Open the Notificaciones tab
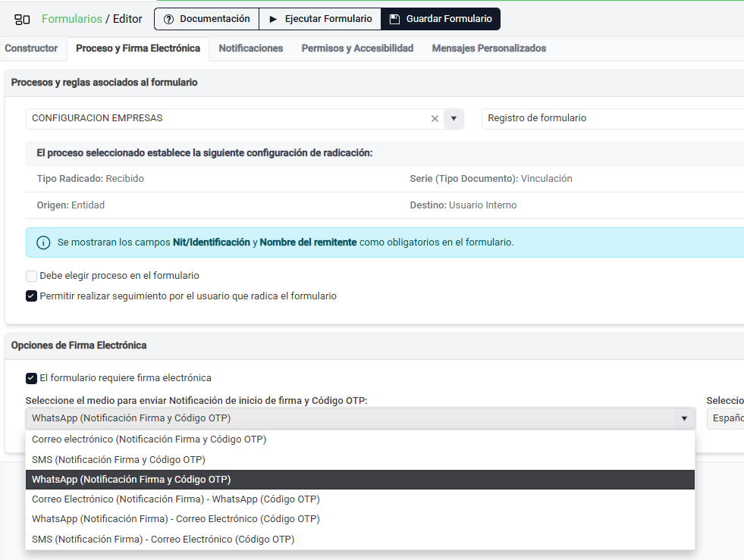This screenshot has height=560, width=744. coord(250,48)
